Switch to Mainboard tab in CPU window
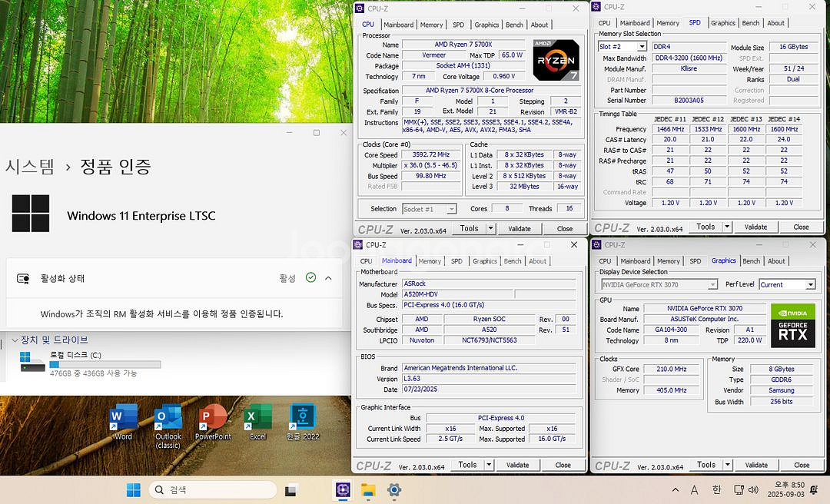The width and height of the screenshot is (830, 504). click(x=399, y=25)
